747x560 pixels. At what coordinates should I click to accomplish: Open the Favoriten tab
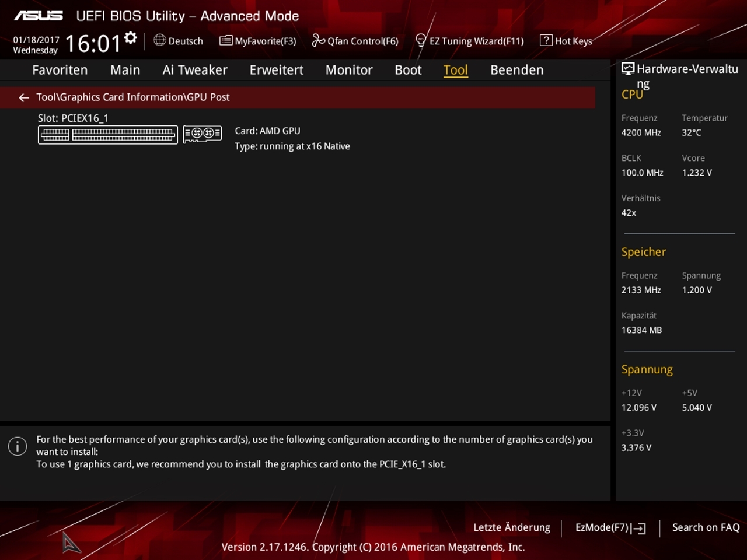click(x=60, y=70)
